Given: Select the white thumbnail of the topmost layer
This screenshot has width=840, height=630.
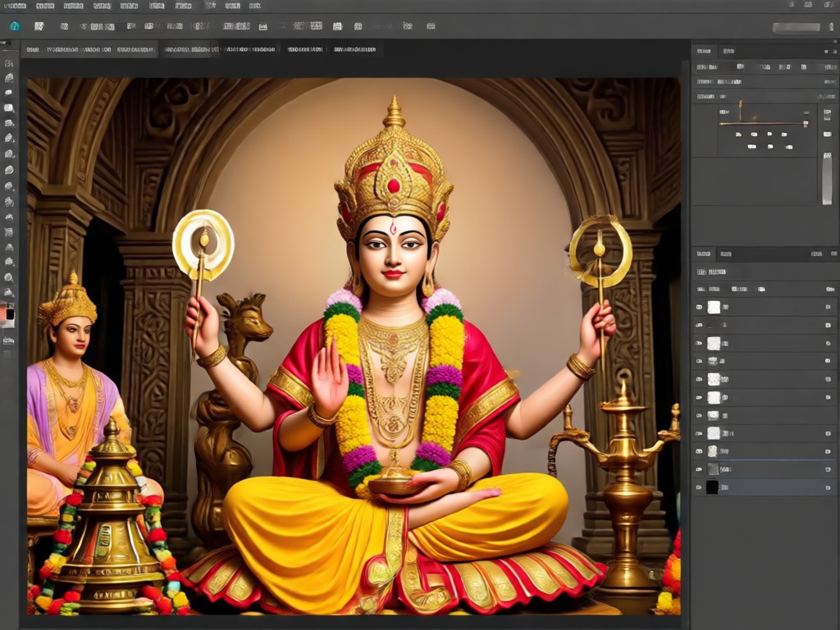Looking at the screenshot, I should 714,307.
